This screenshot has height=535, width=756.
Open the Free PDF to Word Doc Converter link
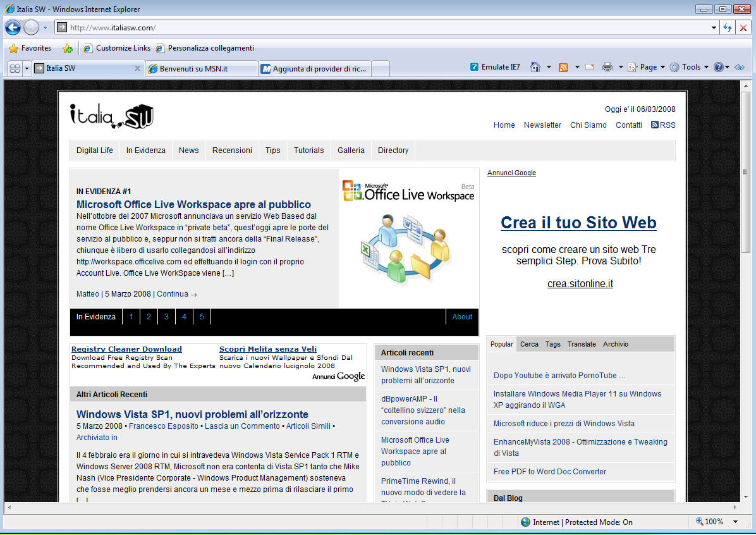(x=550, y=472)
